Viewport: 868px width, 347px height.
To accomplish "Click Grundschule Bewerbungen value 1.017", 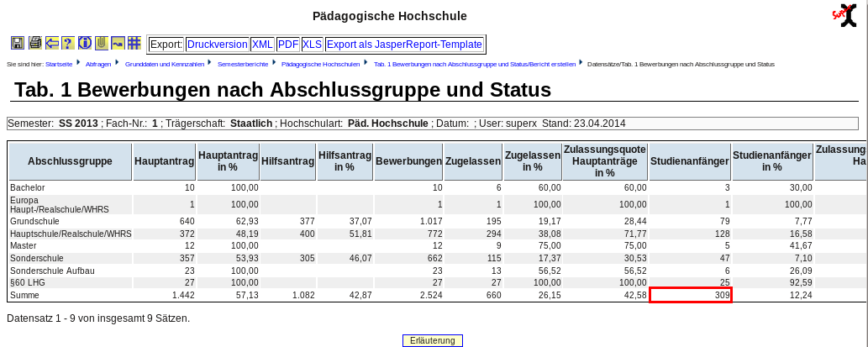I will 429,221.
